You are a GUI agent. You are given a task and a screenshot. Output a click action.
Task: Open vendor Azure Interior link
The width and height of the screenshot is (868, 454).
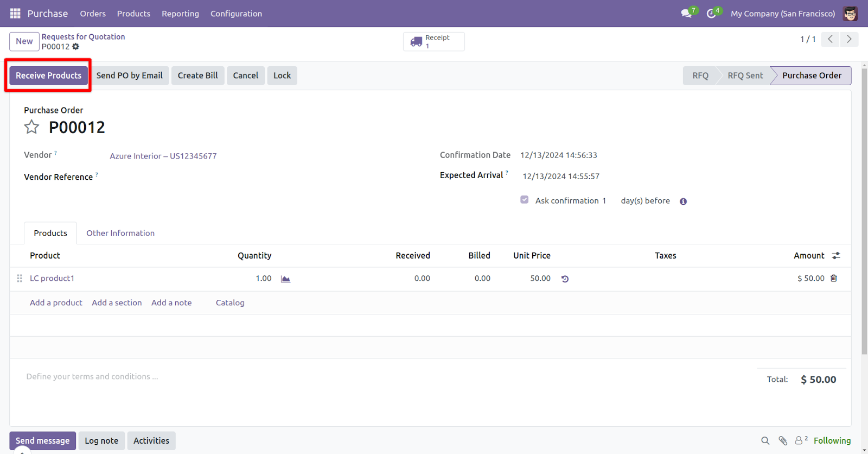pos(163,156)
